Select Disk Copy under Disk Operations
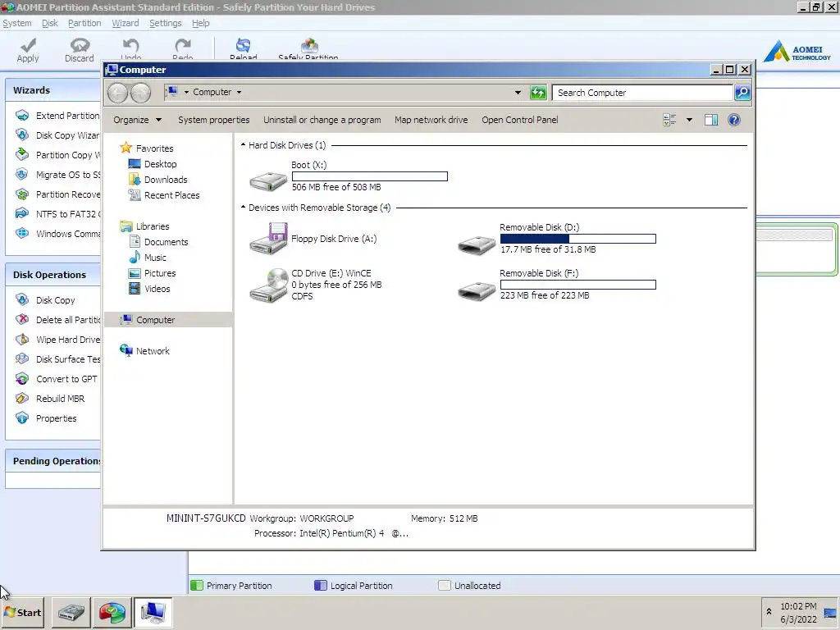Screen dimensions: 840x630 [x=46, y=300]
